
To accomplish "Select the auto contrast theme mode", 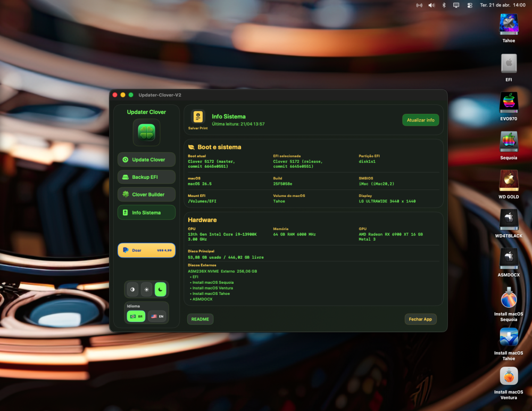I will point(132,290).
